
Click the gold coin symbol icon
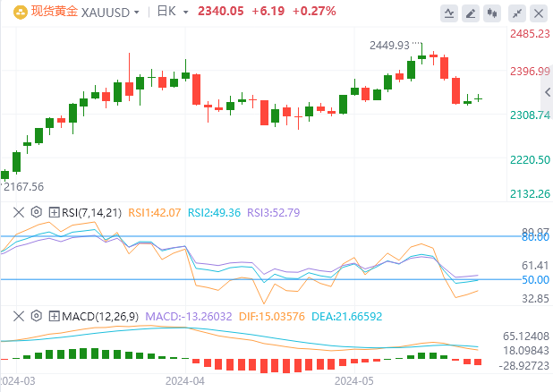pos(21,13)
